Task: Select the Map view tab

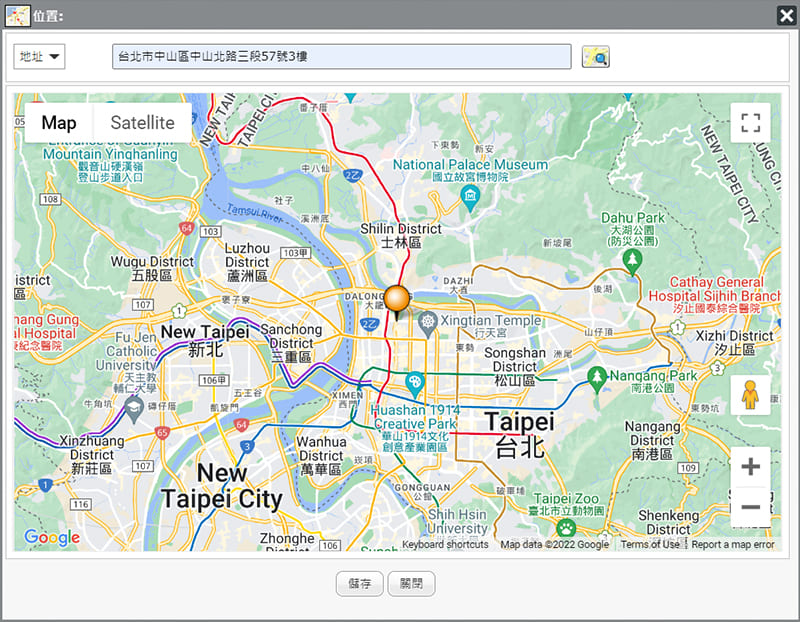Action: click(59, 122)
